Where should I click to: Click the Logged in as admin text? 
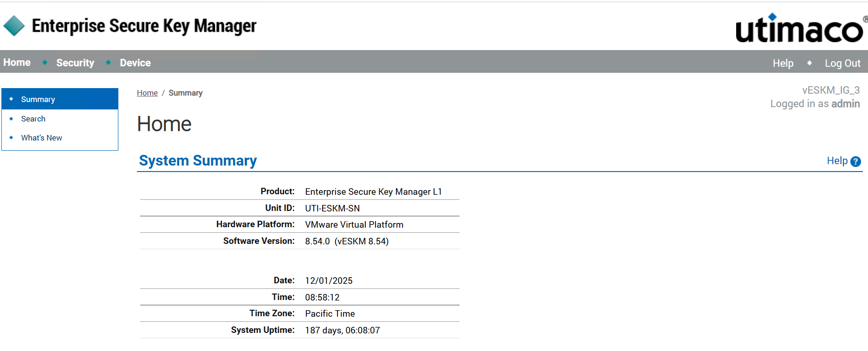[x=815, y=104]
